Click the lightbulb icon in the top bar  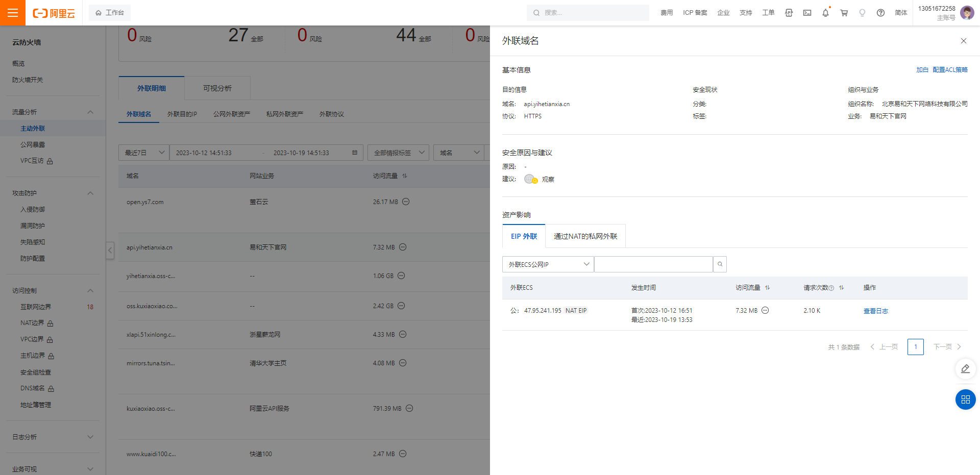pyautogui.click(x=862, y=13)
